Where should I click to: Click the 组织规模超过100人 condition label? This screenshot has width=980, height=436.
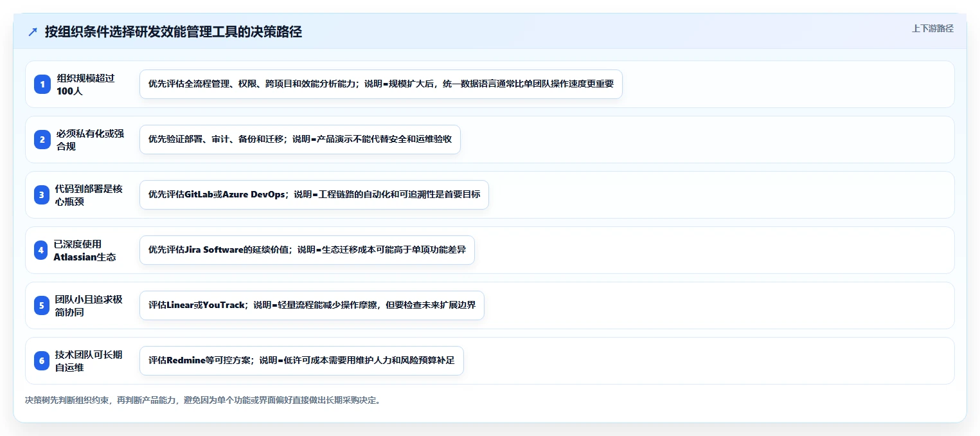click(x=86, y=84)
